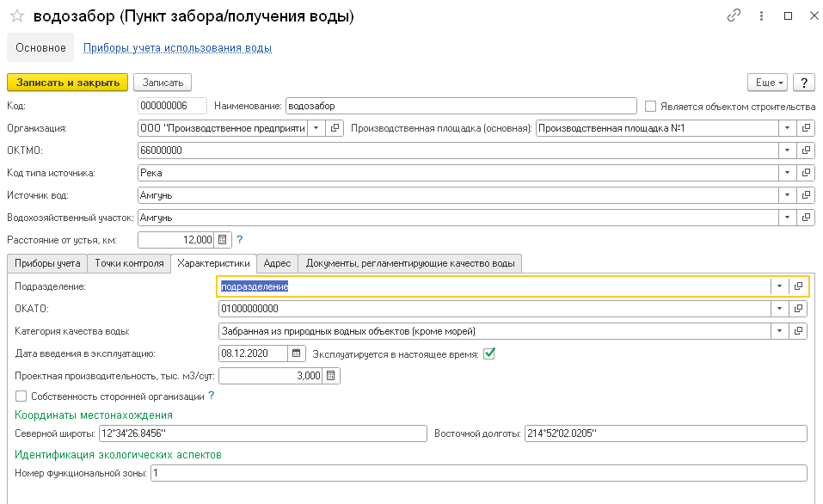Open the Источник вод record icon
Image resolution: width=823 pixels, height=504 pixels.
(806, 195)
